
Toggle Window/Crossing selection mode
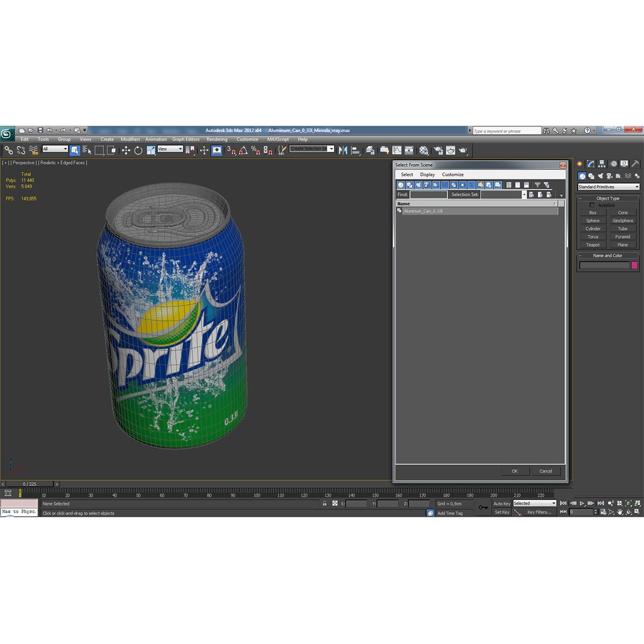point(112,150)
